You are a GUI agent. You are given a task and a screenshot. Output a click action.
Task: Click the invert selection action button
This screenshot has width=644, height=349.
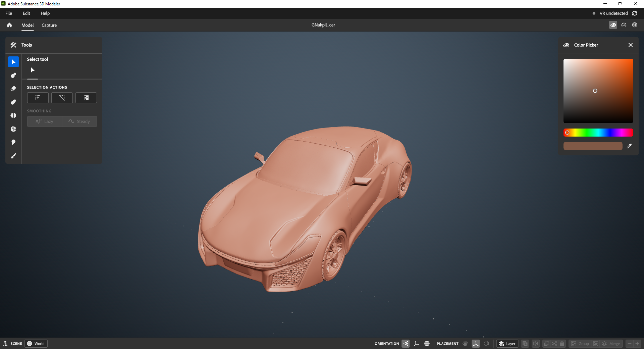(x=86, y=98)
